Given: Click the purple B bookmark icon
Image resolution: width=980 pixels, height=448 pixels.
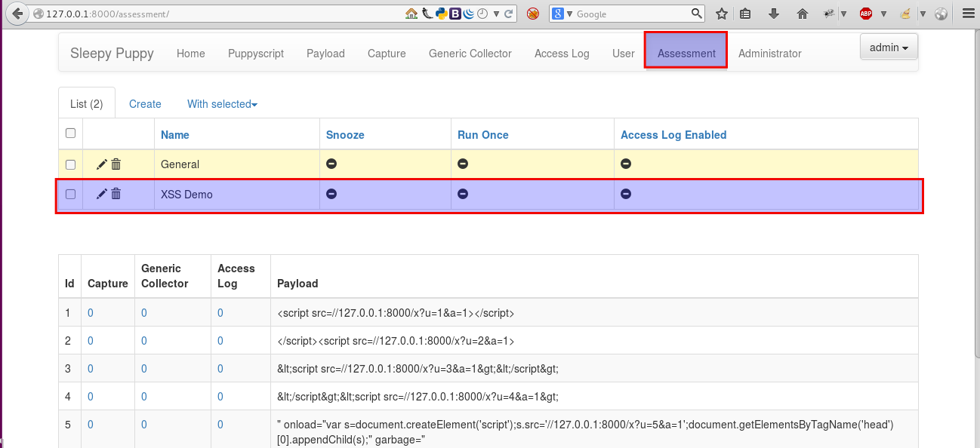Looking at the screenshot, I should (455, 14).
